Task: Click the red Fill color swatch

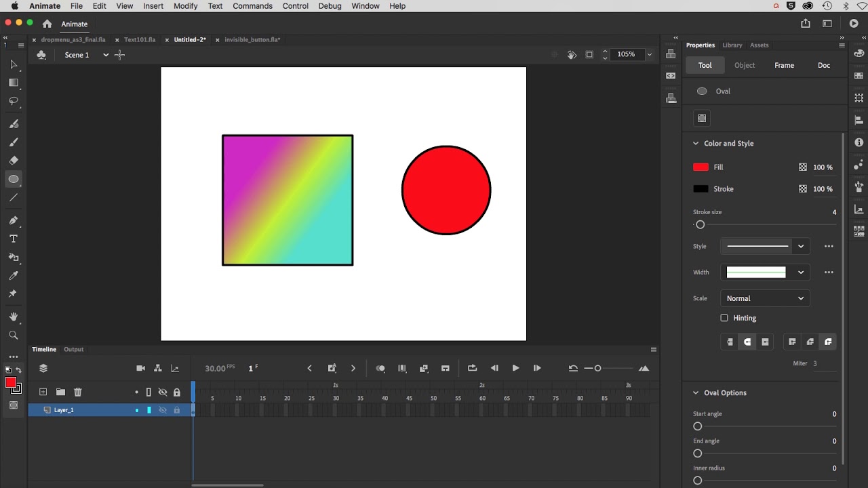Action: [701, 167]
